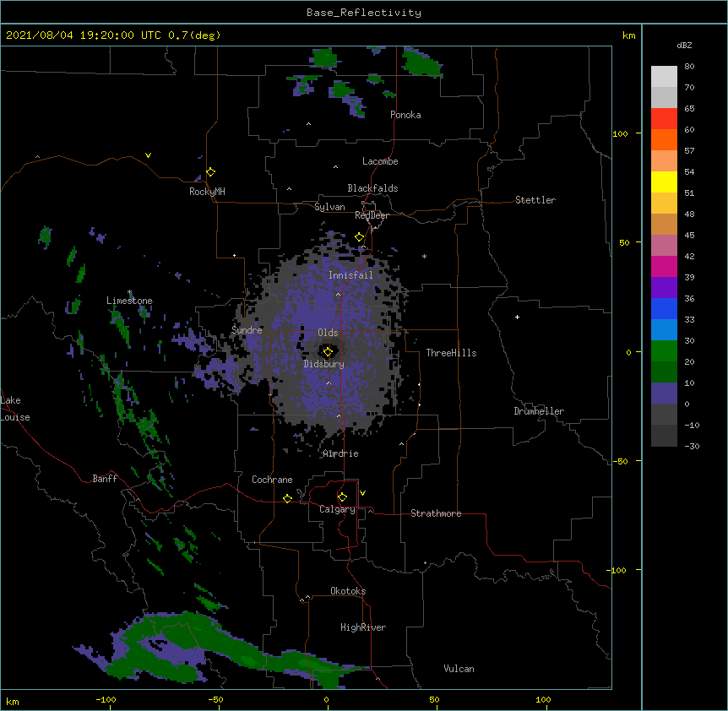The height and width of the screenshot is (711, 728).
Task: Pick the magenta swatch in dBZ legend
Action: coord(664,266)
